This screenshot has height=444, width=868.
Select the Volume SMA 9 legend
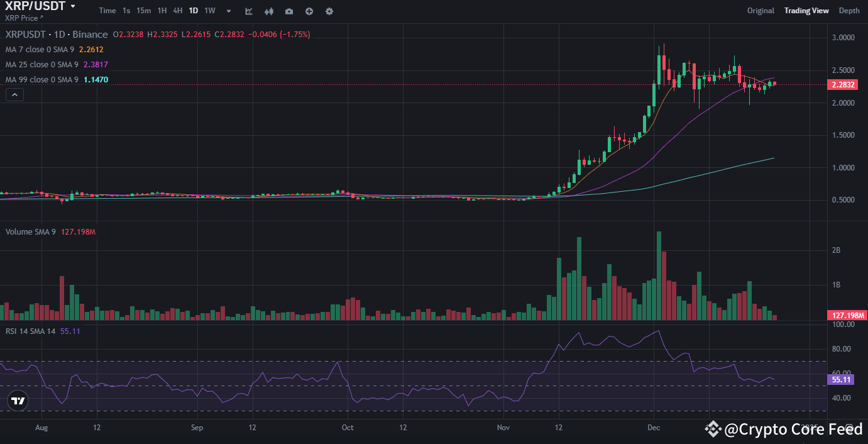click(31, 232)
